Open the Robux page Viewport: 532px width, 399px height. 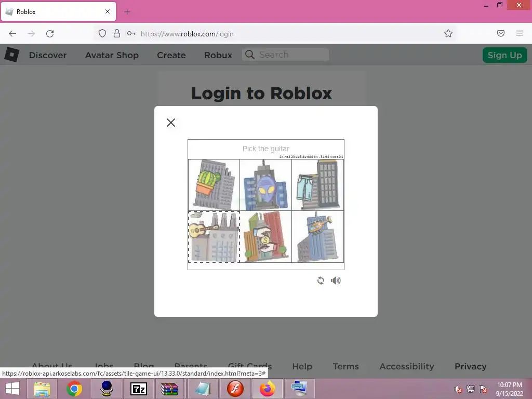click(x=218, y=55)
